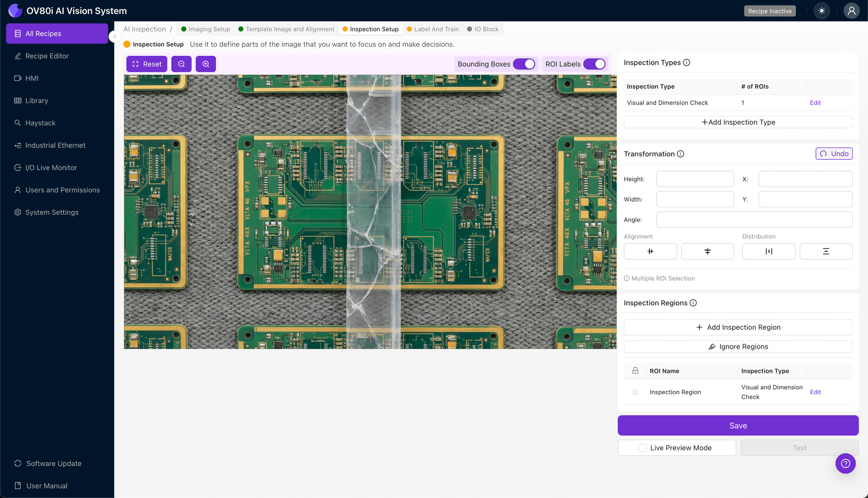Collapse the sidebar with the chevron
This screenshot has height=498, width=868.
pos(114,36)
